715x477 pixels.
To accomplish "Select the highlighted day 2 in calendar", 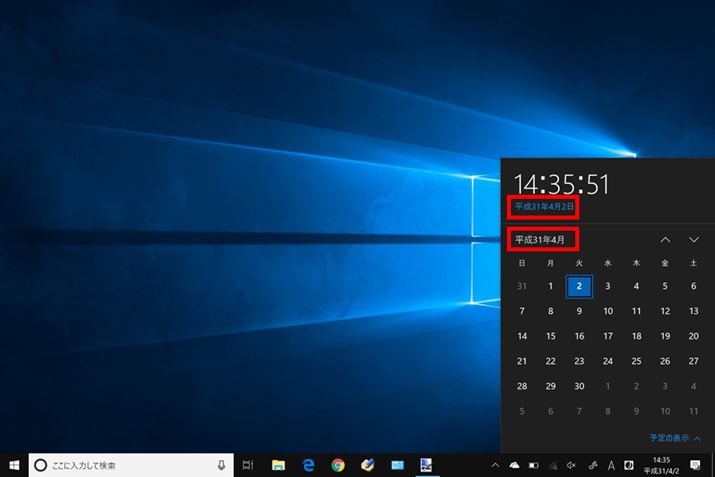I will tap(579, 286).
